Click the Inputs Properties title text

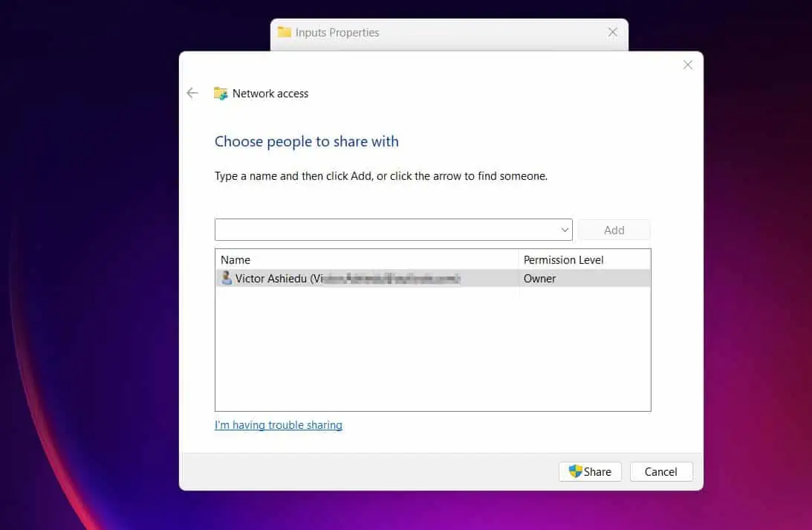click(x=337, y=33)
